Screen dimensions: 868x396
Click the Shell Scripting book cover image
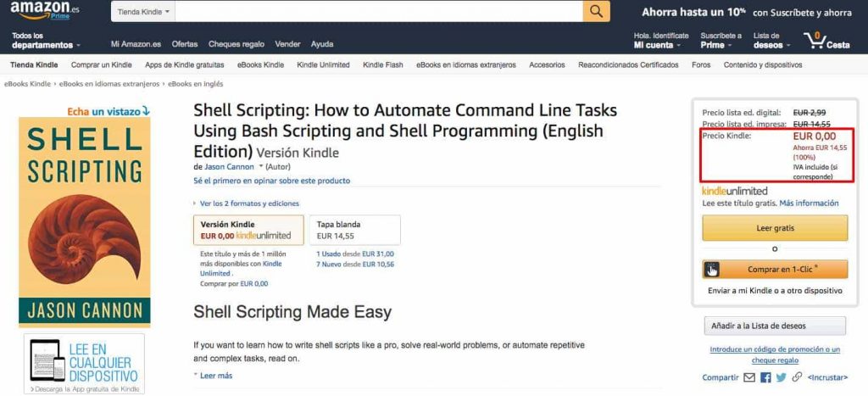[84, 222]
